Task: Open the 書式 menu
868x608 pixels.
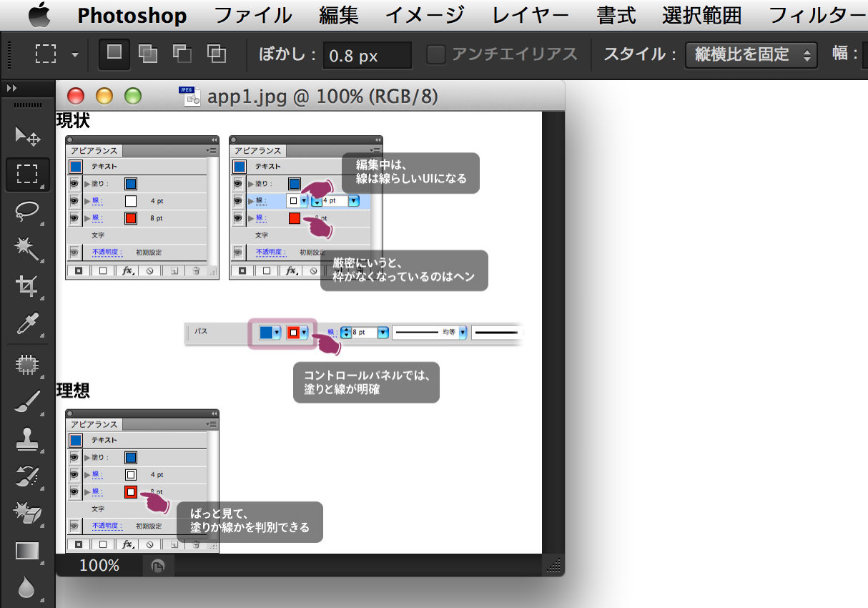Action: click(616, 15)
